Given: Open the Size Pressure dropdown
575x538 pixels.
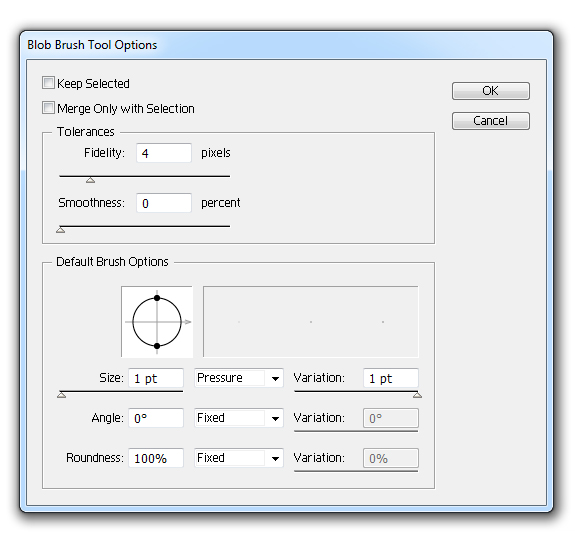Looking at the screenshot, I should 239,378.
